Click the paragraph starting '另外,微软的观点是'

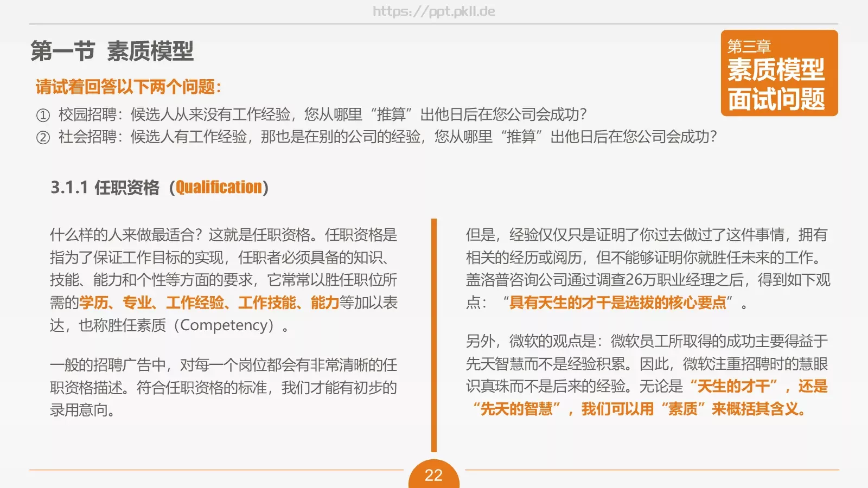[647, 375]
